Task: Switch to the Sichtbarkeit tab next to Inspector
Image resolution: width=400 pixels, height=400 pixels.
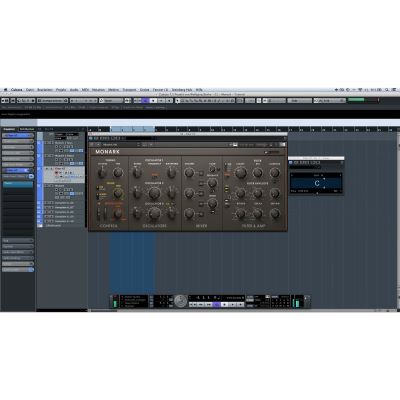Action: [x=27, y=129]
